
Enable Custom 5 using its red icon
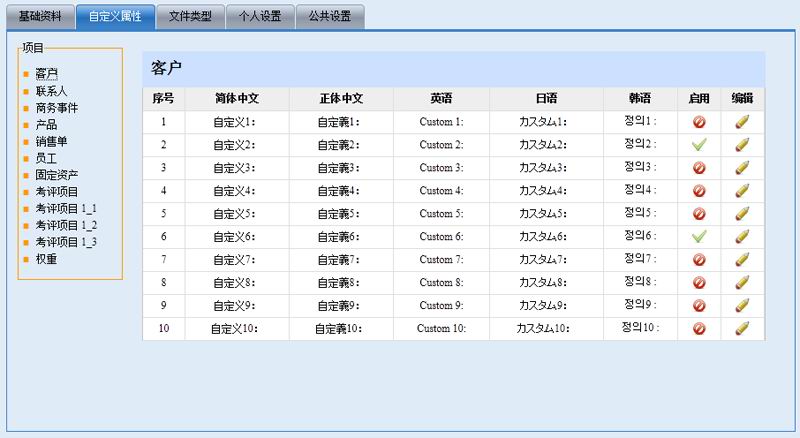click(699, 214)
